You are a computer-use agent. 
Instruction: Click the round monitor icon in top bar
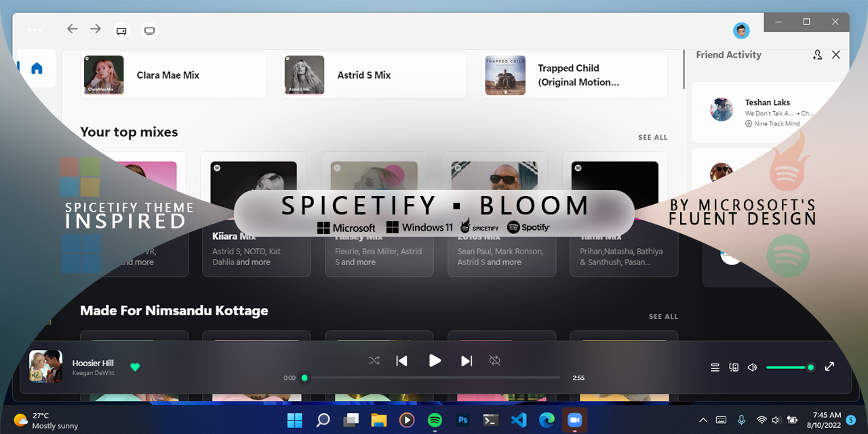(x=150, y=31)
